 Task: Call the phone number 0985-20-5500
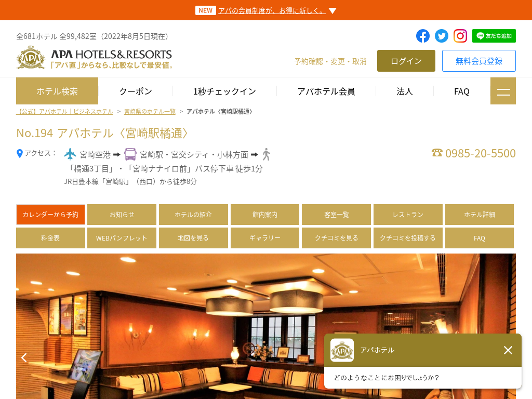(x=481, y=153)
